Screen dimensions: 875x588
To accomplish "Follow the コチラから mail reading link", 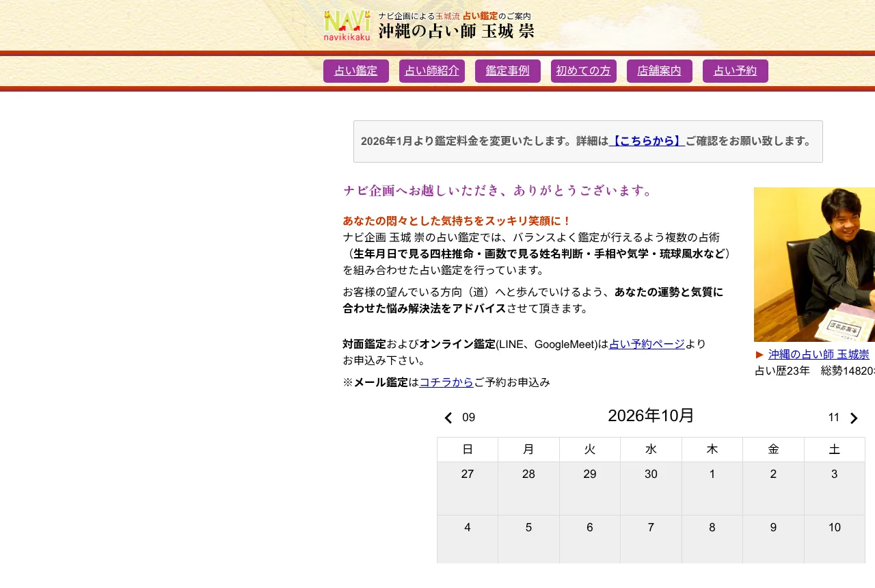I will [x=446, y=382].
